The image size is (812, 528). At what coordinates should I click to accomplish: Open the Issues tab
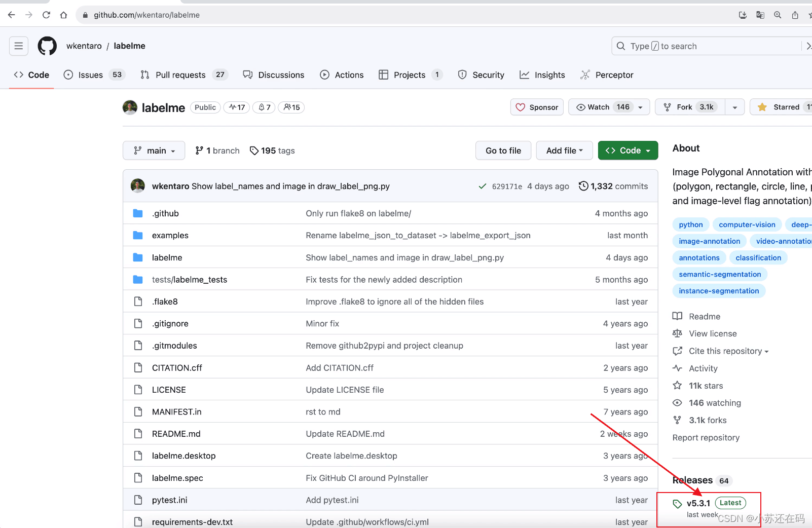pyautogui.click(x=94, y=75)
